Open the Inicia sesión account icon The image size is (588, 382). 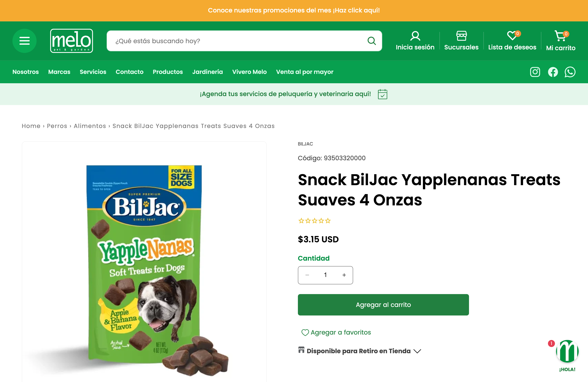click(x=415, y=36)
